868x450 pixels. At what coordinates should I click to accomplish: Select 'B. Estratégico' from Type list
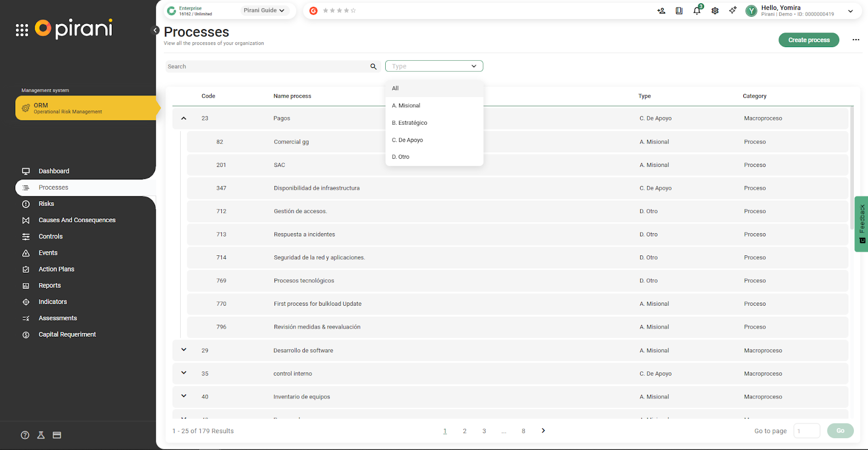[410, 123]
